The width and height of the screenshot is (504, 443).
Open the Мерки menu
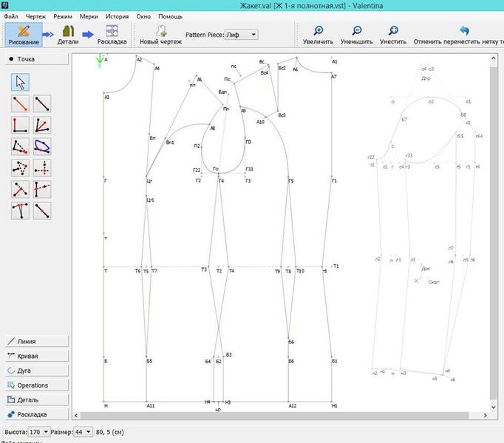[x=89, y=16]
